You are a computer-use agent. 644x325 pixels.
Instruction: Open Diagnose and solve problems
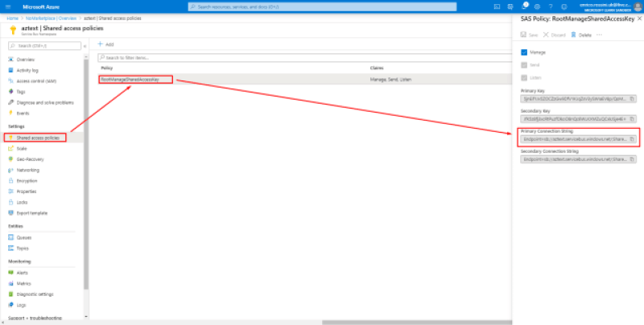point(45,103)
